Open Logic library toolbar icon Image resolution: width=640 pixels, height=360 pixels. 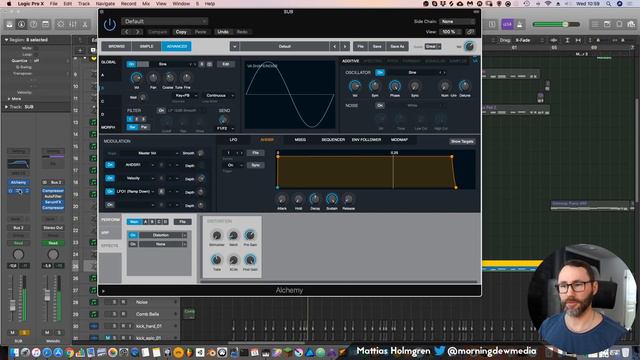point(9,24)
